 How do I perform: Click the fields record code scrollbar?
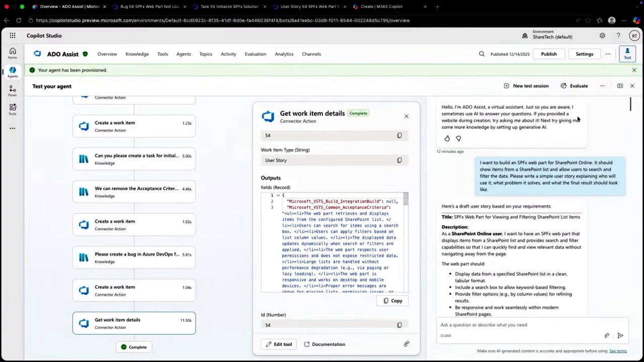(406, 199)
